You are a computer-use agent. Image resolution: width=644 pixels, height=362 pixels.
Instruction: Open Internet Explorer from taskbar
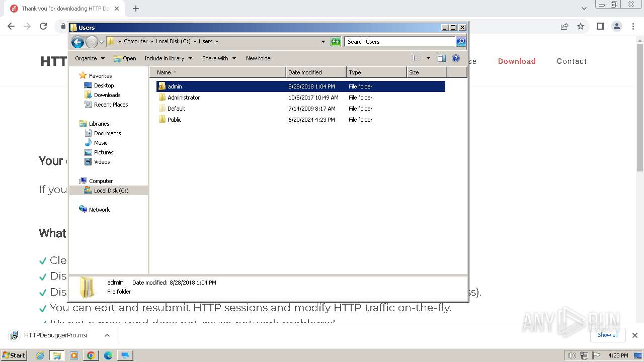click(x=40, y=355)
